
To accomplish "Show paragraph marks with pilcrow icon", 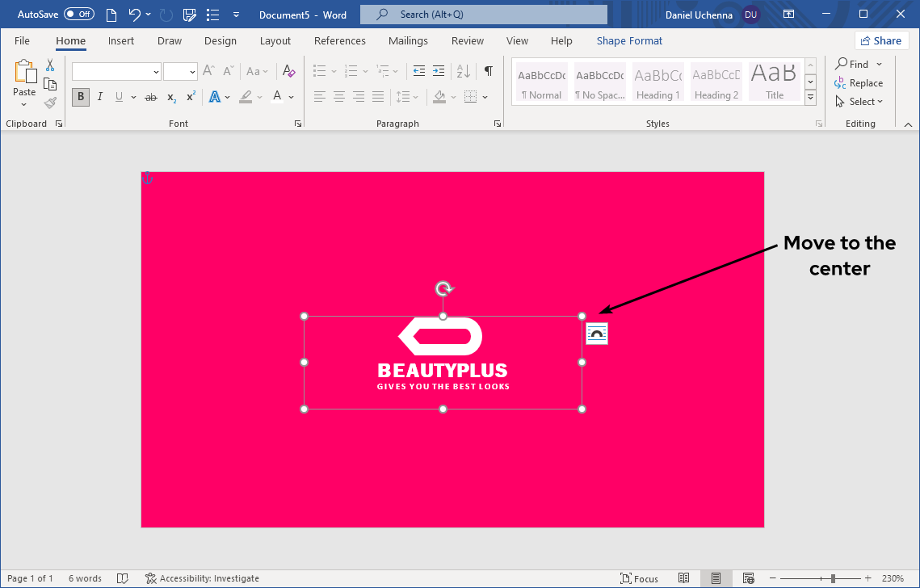I will (x=488, y=71).
